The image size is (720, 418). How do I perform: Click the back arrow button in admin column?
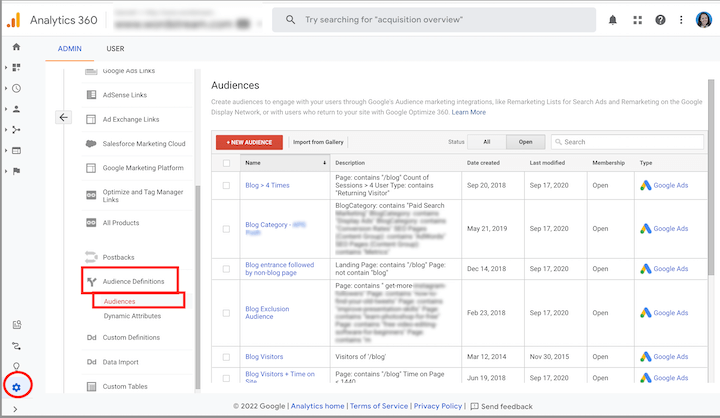point(63,118)
